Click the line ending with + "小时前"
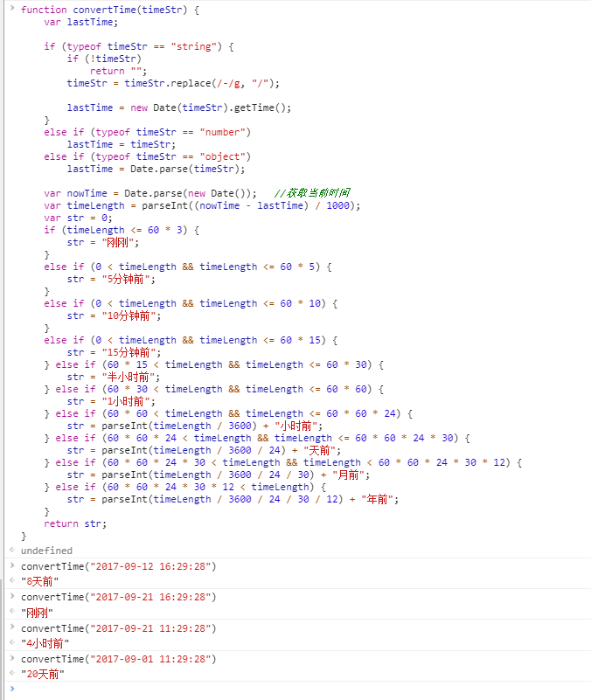 click(x=195, y=426)
